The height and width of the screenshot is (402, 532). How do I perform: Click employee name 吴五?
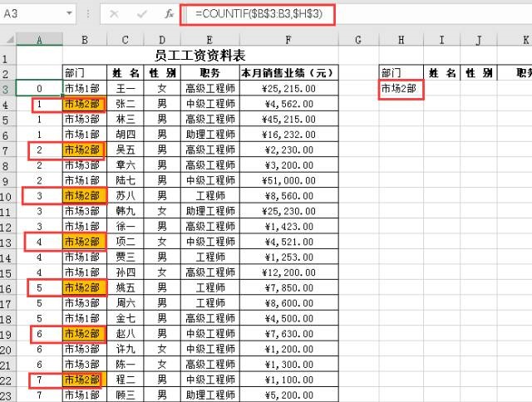click(x=126, y=150)
